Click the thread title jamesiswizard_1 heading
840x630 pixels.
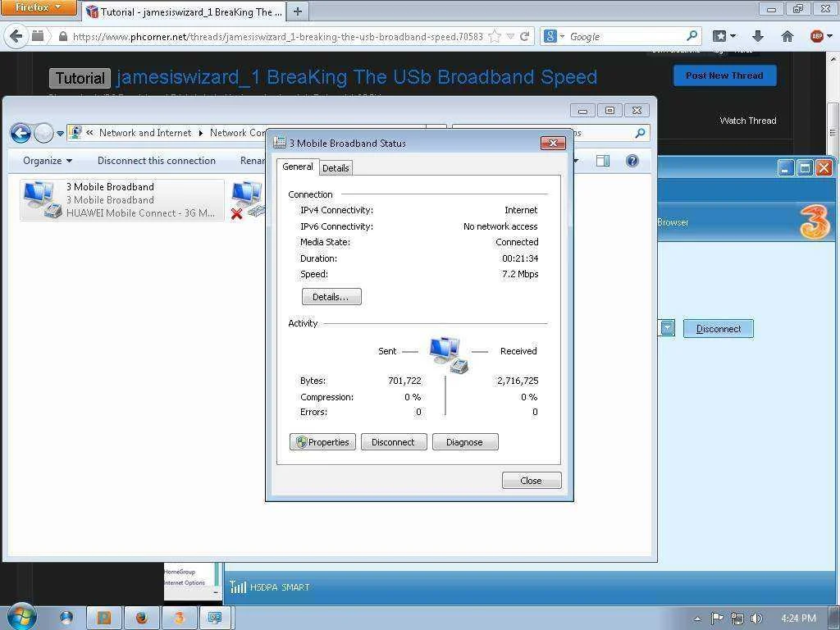pos(357,77)
